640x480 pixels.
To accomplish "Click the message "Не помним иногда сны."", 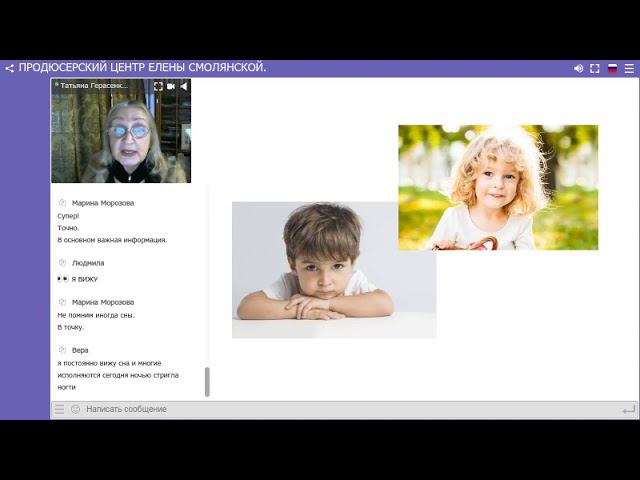I will click(96, 315).
